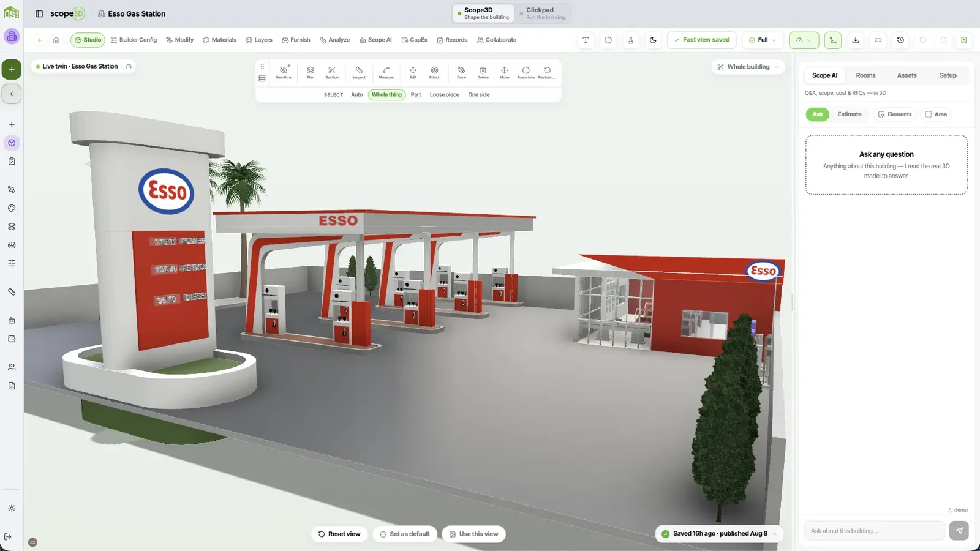Switch to the Setup panel tab
This screenshot has height=551, width=980.
coord(948,75)
